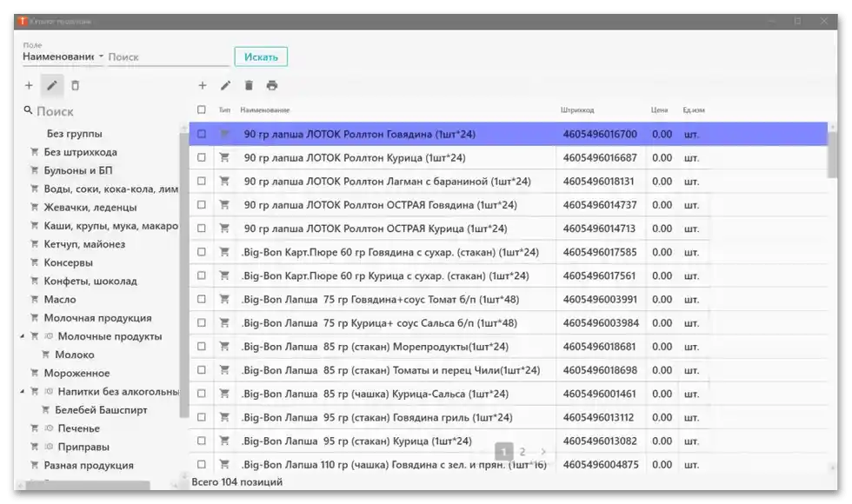Click the edit group pencil icon above the tree

(x=51, y=85)
